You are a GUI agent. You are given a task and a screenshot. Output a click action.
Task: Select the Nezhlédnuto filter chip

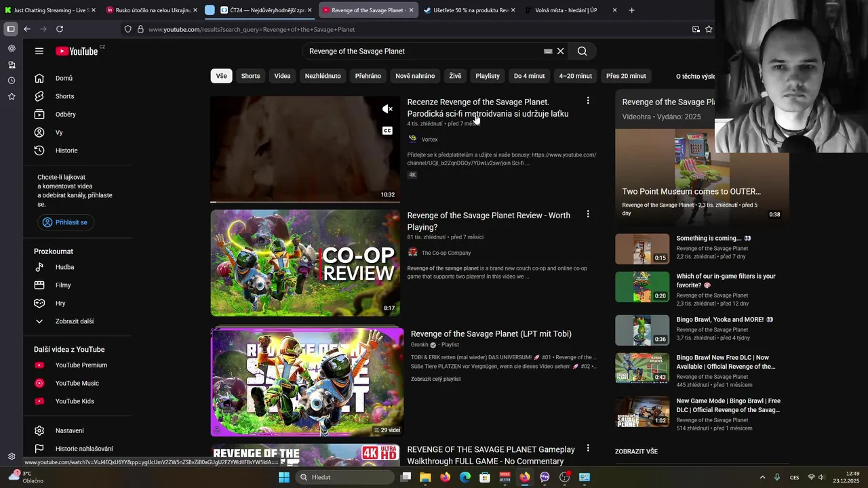point(323,76)
